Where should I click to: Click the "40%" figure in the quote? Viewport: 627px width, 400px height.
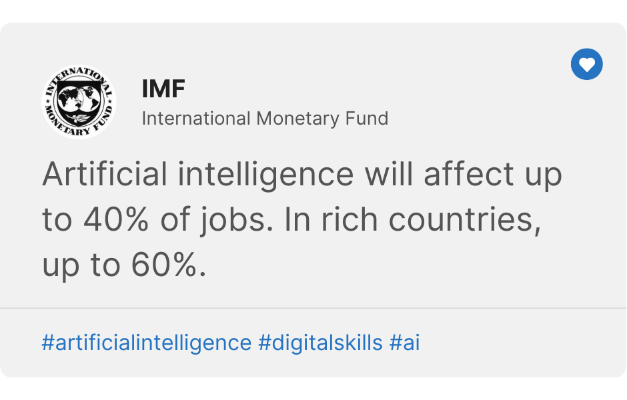[x=116, y=220]
